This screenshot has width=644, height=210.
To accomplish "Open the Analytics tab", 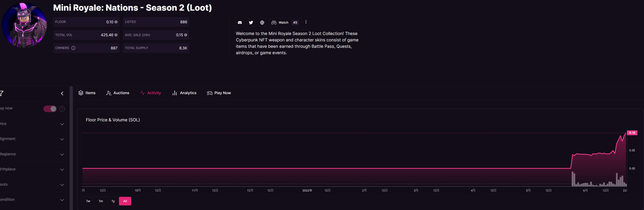I will pyautogui.click(x=184, y=93).
